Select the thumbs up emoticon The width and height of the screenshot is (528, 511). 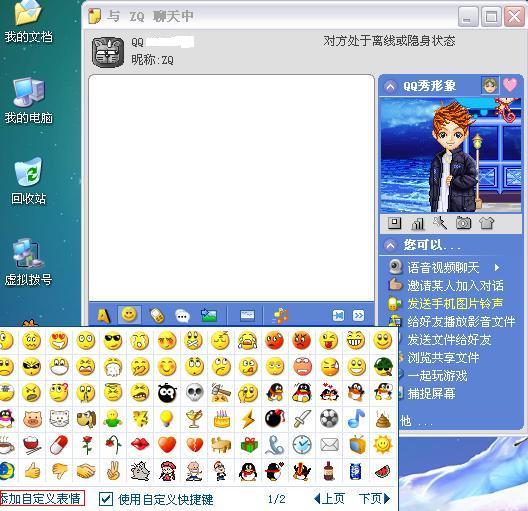click(33, 471)
